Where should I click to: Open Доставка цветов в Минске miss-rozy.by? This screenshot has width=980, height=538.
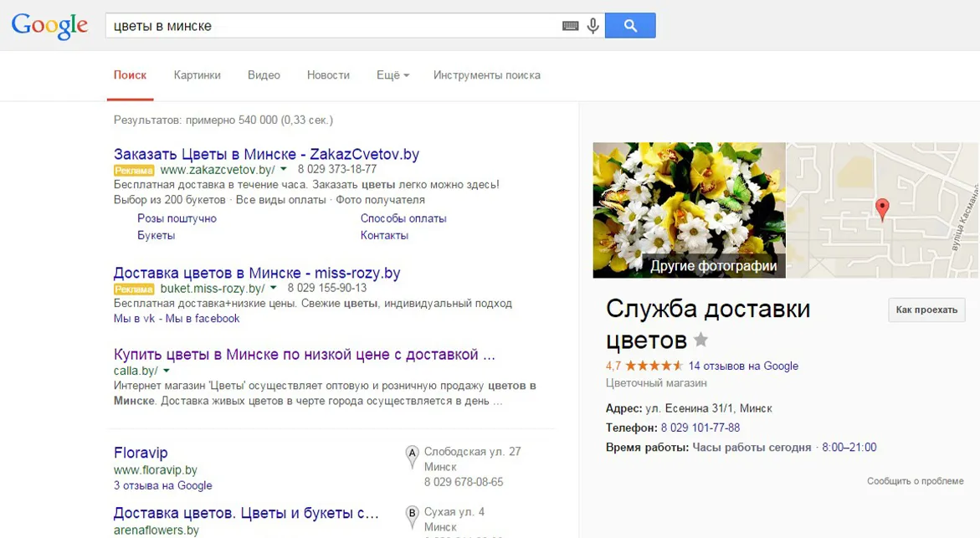click(257, 273)
